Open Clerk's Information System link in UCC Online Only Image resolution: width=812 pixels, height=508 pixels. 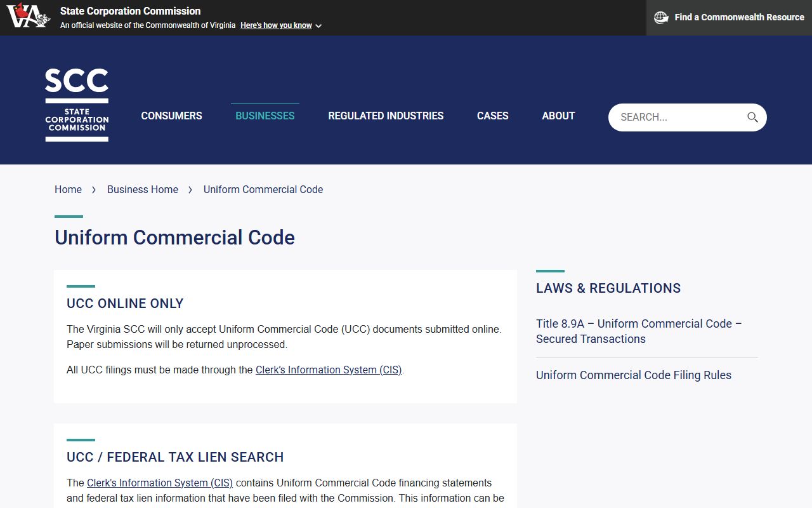click(x=329, y=370)
